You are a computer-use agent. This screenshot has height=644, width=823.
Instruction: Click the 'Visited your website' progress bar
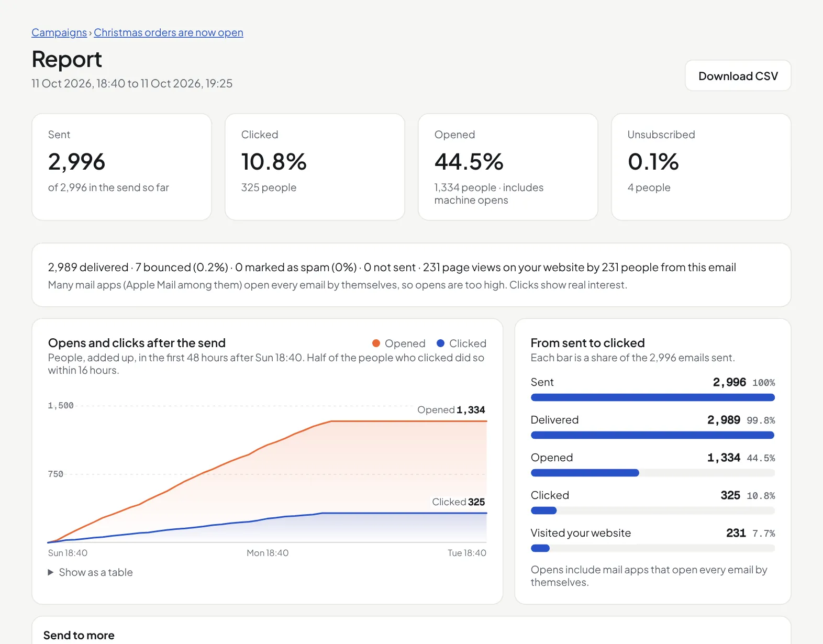pyautogui.click(x=653, y=548)
